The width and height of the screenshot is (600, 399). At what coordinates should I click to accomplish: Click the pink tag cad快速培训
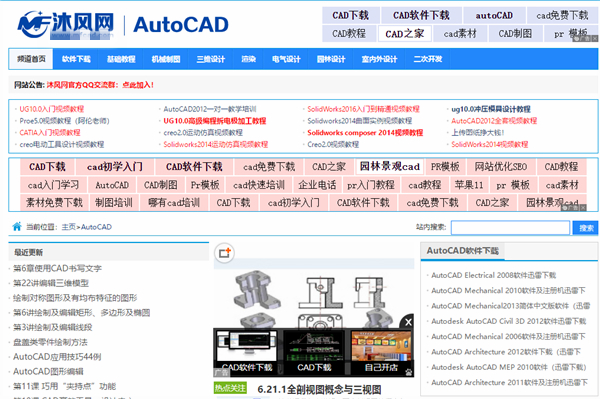[259, 185]
